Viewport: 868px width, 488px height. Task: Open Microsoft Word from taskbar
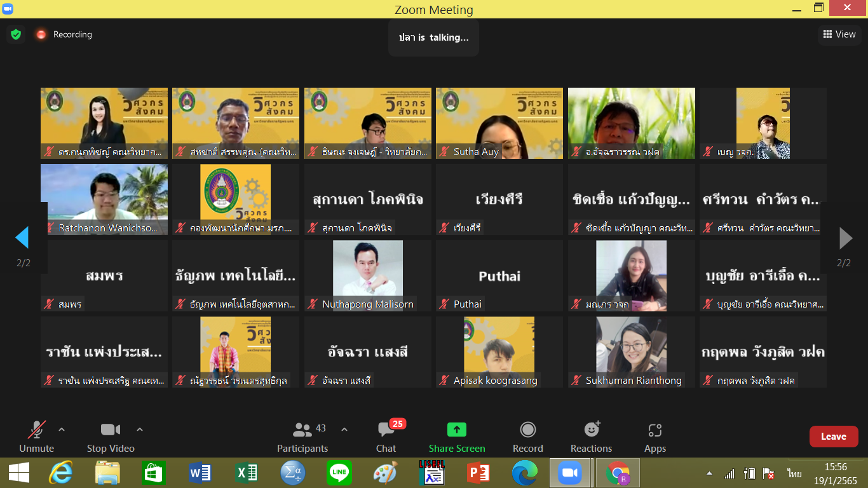click(x=200, y=473)
